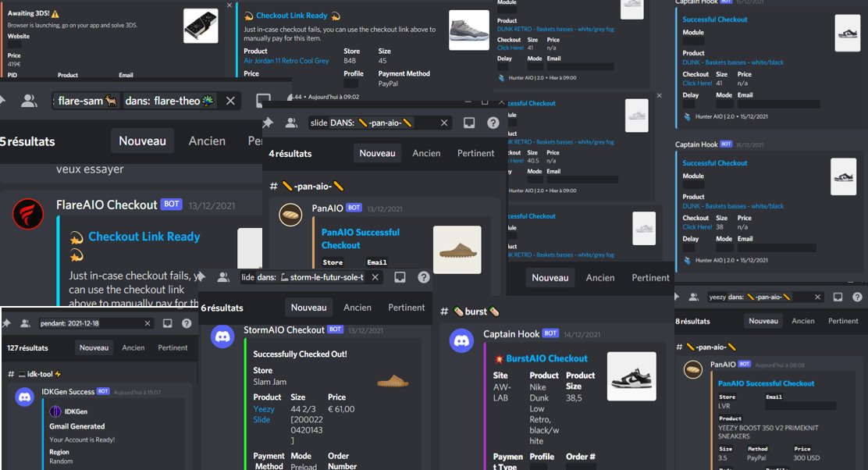Switch to Pertinent tab under 8 résultats
Image resolution: width=868 pixels, height=470 pixels.
[843, 321]
